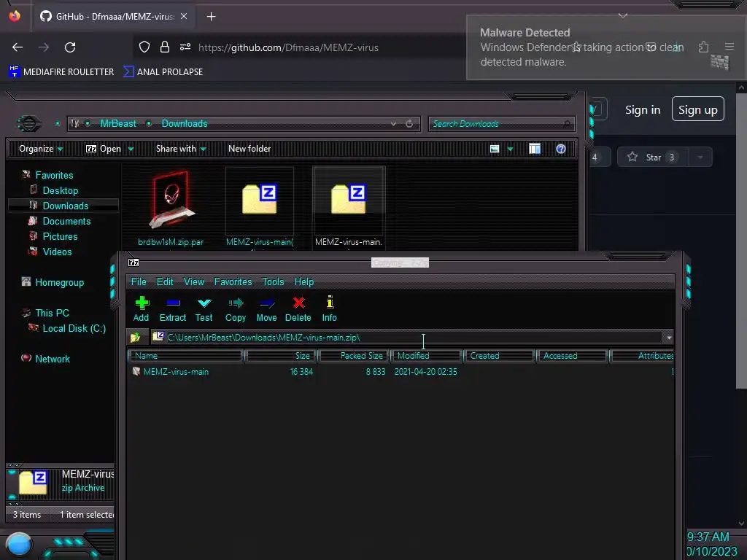Click the site padlock security icon
Screen dimensions: 747x560
[165, 47]
